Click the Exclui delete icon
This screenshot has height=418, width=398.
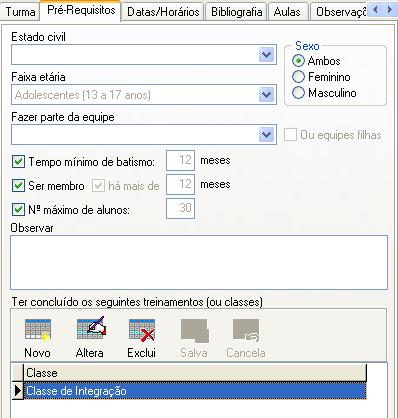coord(142,330)
